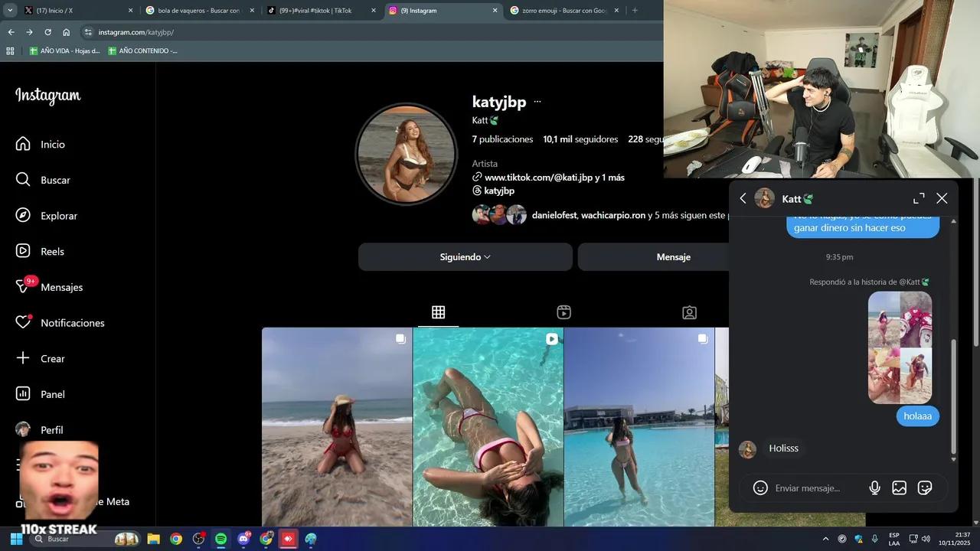Viewport: 980px width, 551px height.
Task: Click the holaaa sent message bubble
Action: [x=918, y=416]
